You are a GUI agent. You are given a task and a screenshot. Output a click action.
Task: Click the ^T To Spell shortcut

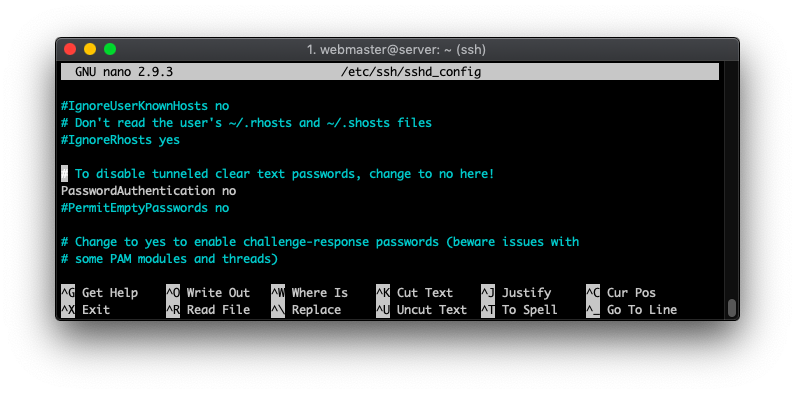tap(519, 310)
